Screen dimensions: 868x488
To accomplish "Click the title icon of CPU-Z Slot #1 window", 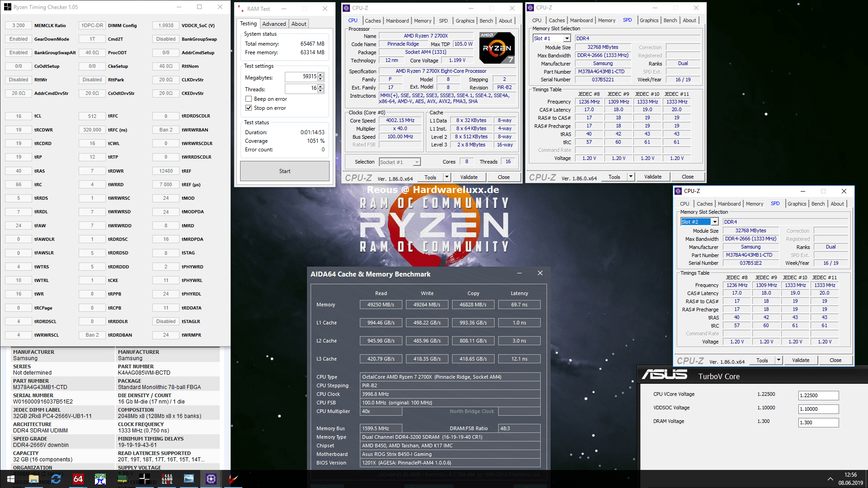I will point(530,7).
